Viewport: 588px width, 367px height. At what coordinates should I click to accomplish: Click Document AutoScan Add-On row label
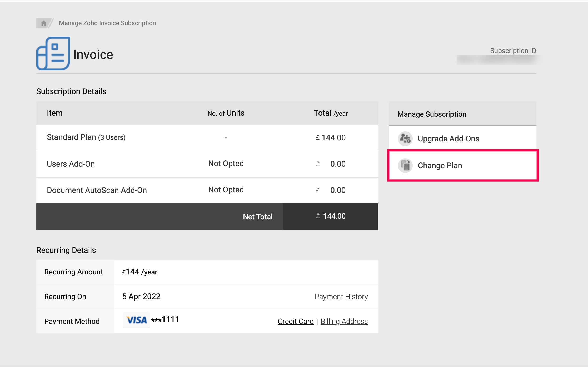click(x=97, y=190)
